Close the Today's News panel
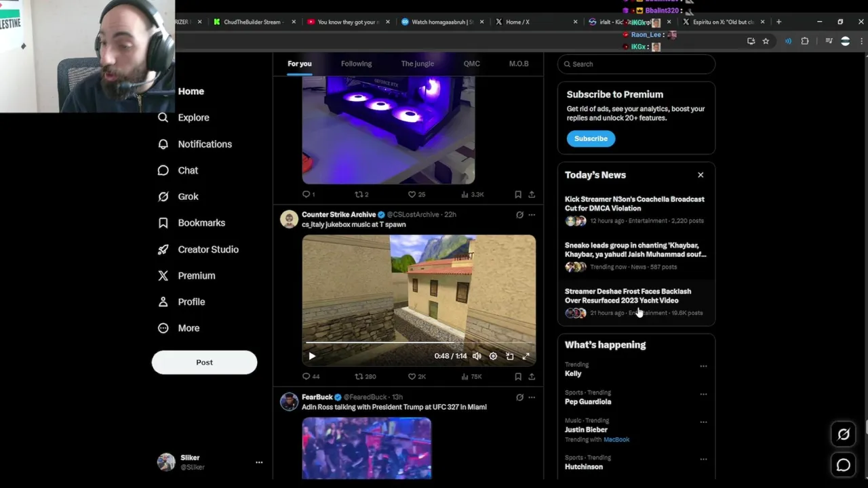Screen dimensions: 868x488 (x=701, y=175)
